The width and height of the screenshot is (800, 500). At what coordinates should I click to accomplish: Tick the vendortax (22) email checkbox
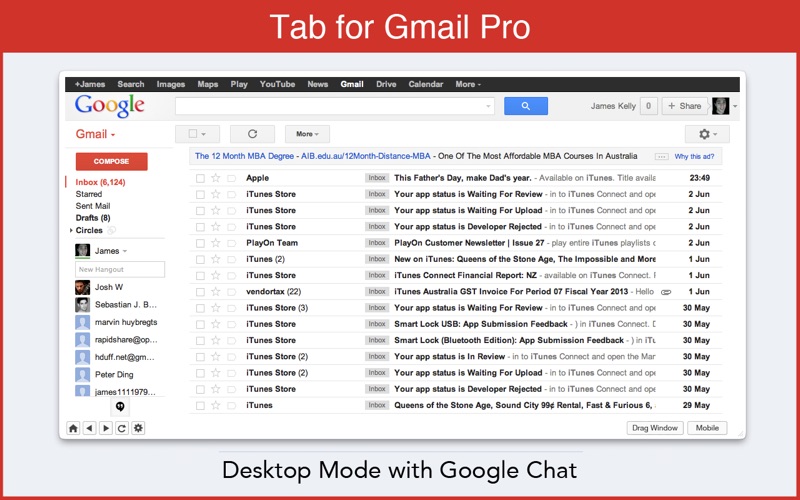click(x=200, y=292)
